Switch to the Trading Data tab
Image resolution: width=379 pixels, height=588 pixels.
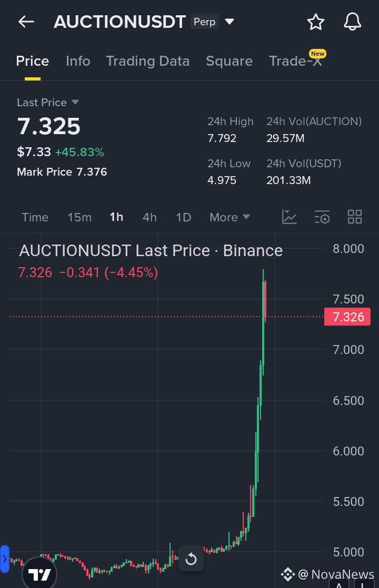(148, 61)
